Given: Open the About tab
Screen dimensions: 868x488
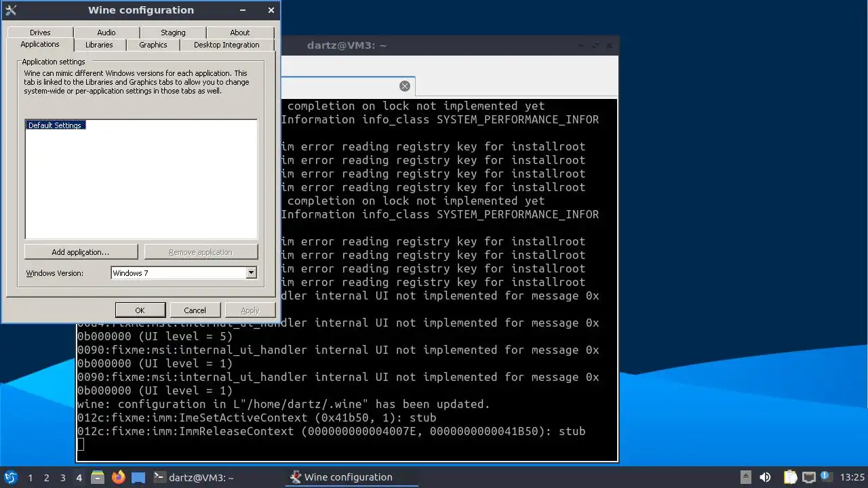Looking at the screenshot, I should 240,33.
